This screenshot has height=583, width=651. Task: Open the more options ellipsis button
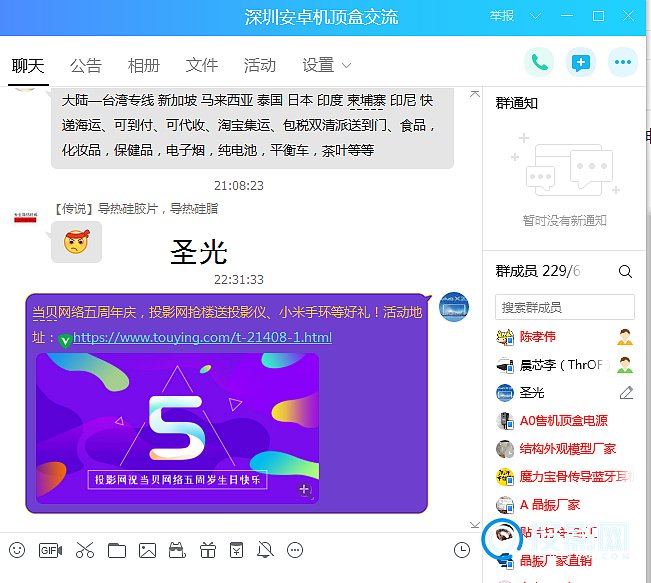[623, 63]
